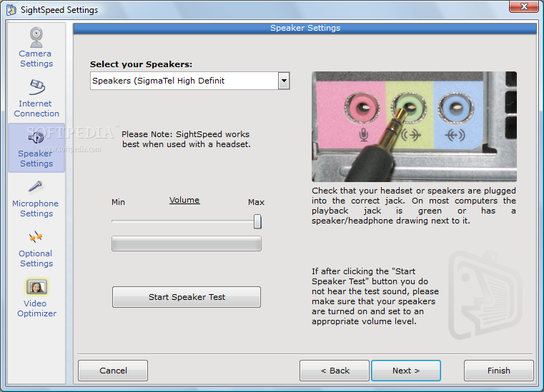Proceed with the Next > button
Image resolution: width=544 pixels, height=392 pixels.
(x=406, y=371)
